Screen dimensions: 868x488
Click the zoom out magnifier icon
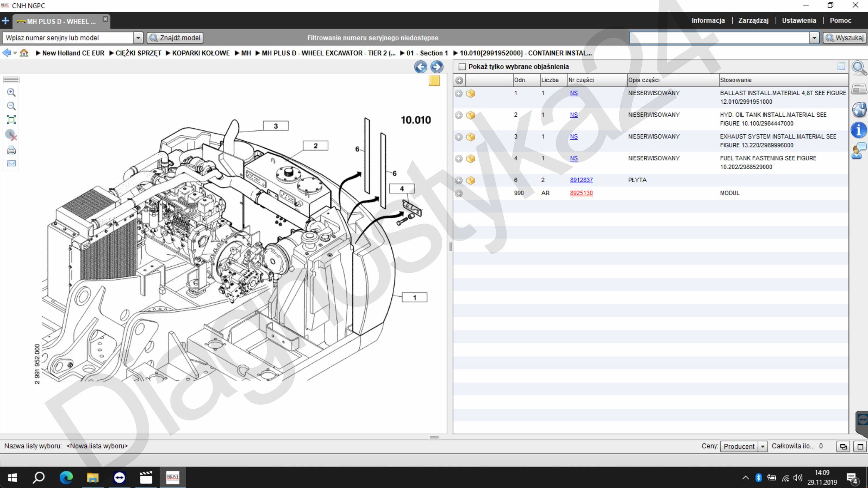pyautogui.click(x=11, y=106)
